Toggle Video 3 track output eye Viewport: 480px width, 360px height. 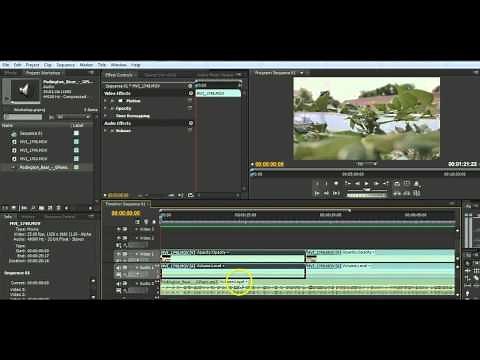click(119, 229)
